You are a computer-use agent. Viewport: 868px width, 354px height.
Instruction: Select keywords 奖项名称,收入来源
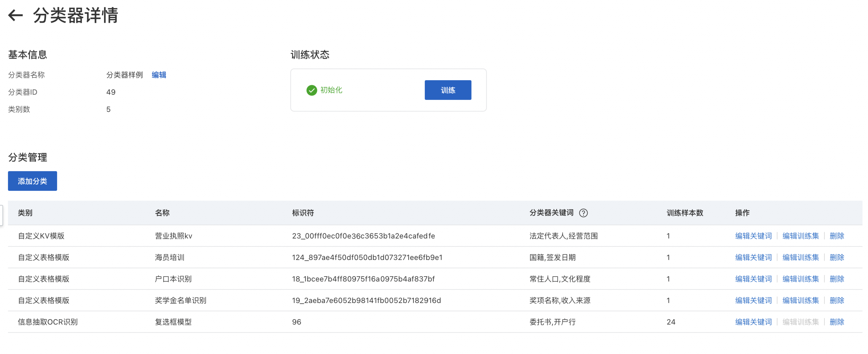pos(560,300)
